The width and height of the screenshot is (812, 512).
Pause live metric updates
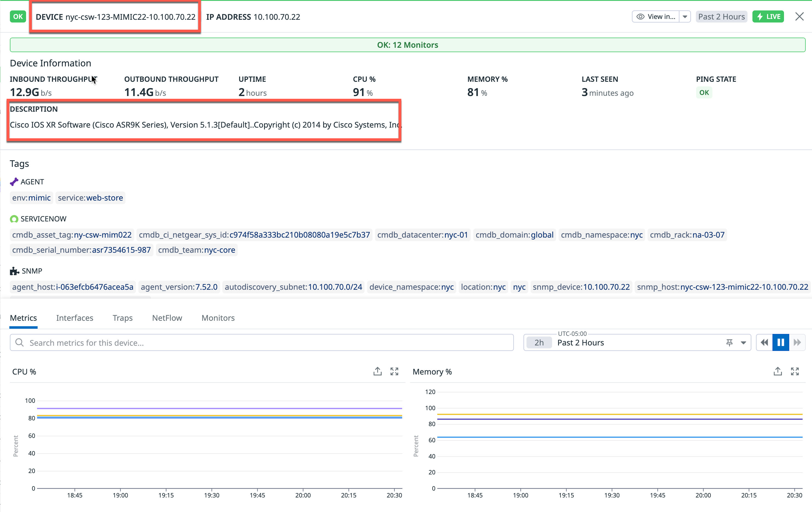[781, 343]
